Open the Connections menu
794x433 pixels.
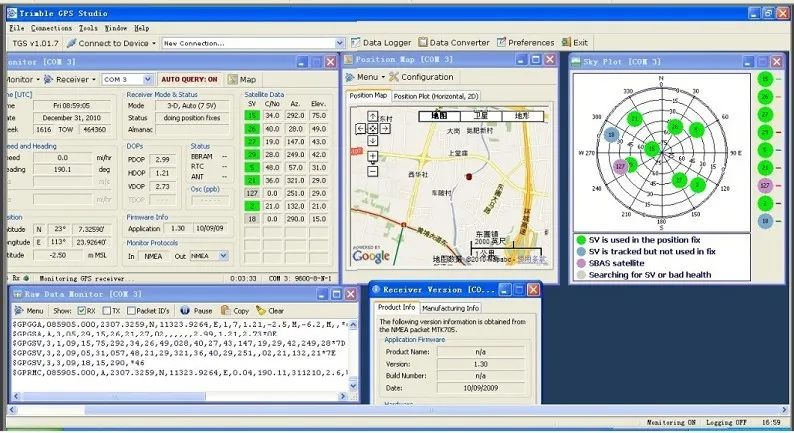[52, 28]
